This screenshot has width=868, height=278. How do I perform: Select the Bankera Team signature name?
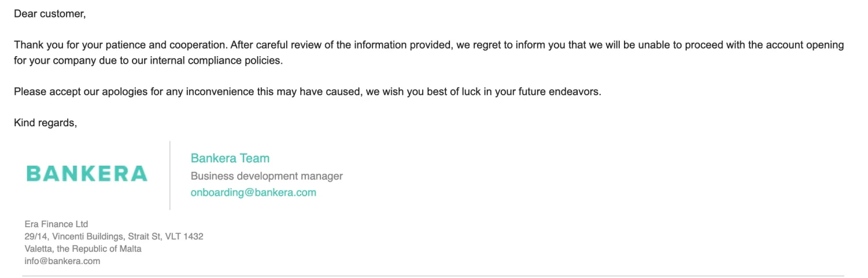[230, 158]
